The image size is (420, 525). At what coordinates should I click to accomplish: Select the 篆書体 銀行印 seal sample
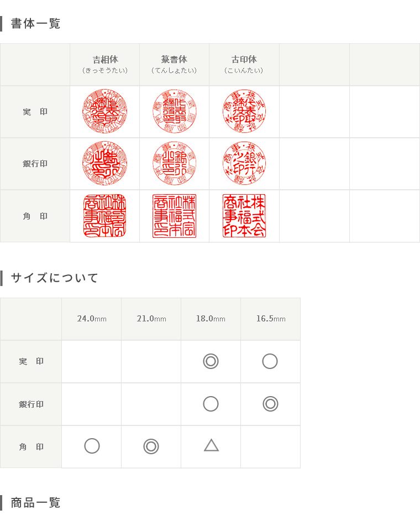click(174, 163)
